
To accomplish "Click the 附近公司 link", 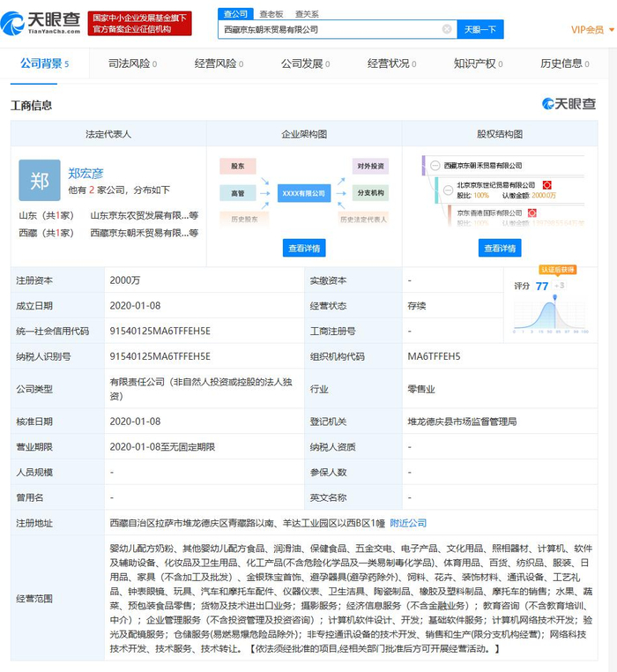I will coord(408,523).
